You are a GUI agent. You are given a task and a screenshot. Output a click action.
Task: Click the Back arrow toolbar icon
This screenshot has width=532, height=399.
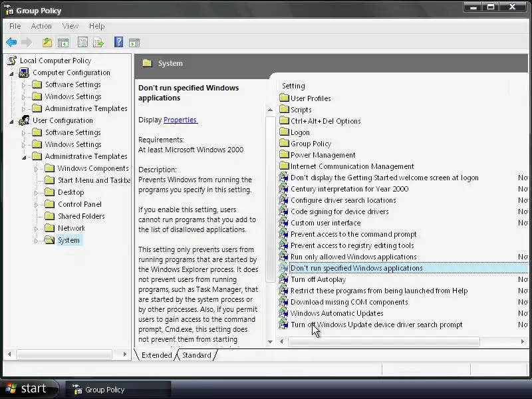point(11,43)
